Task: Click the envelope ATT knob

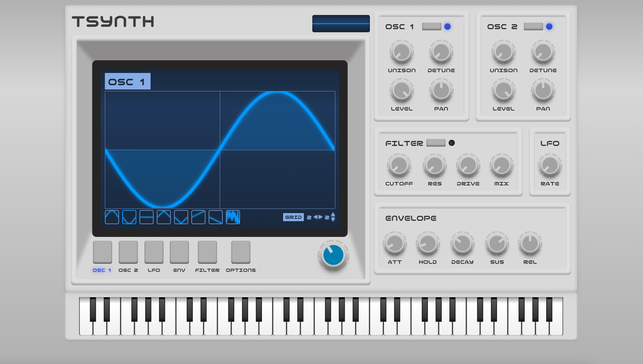Action: [x=395, y=243]
